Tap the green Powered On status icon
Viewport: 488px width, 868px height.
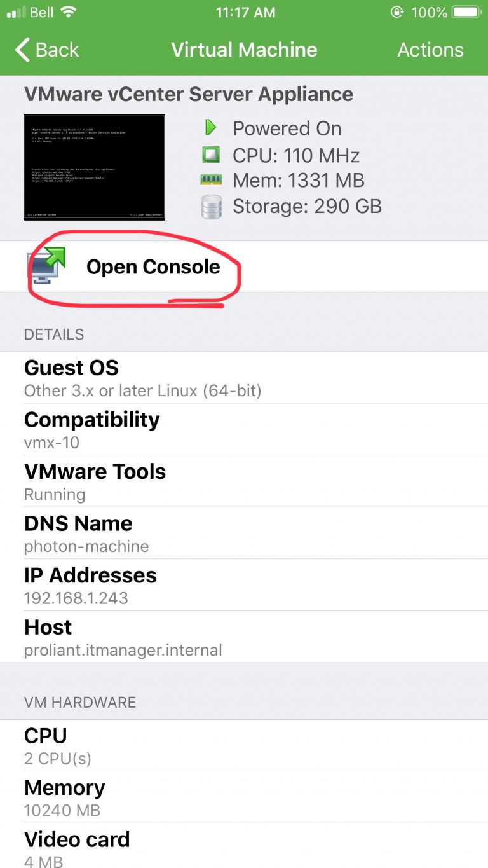(x=212, y=128)
